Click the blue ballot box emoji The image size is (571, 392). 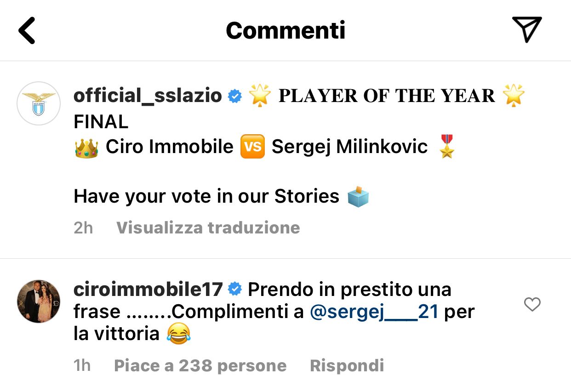358,197
